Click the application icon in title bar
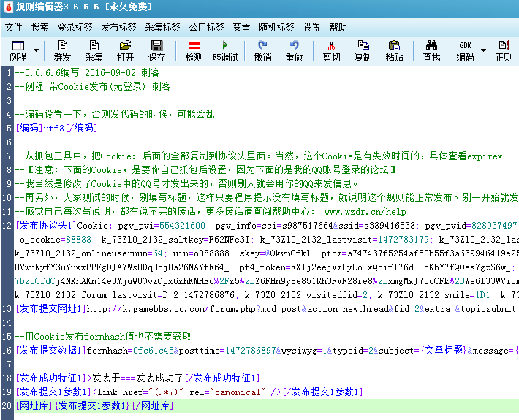 pyautogui.click(x=8, y=7)
